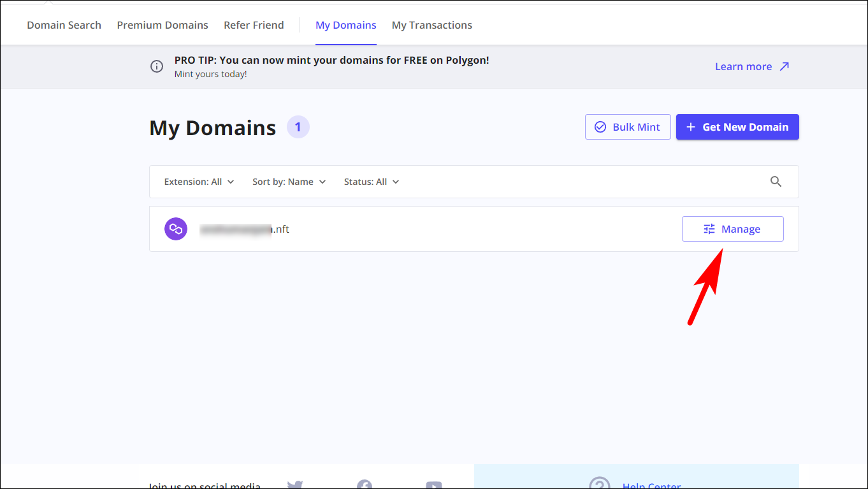Open the Domain Search tab

[64, 25]
